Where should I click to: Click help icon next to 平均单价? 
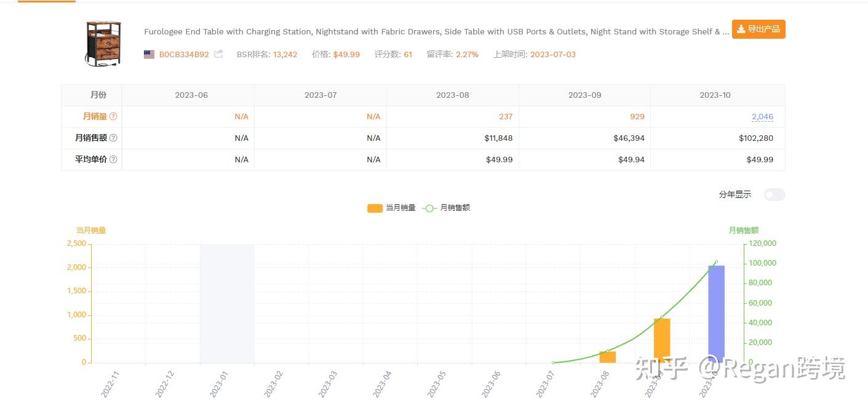[x=113, y=160]
